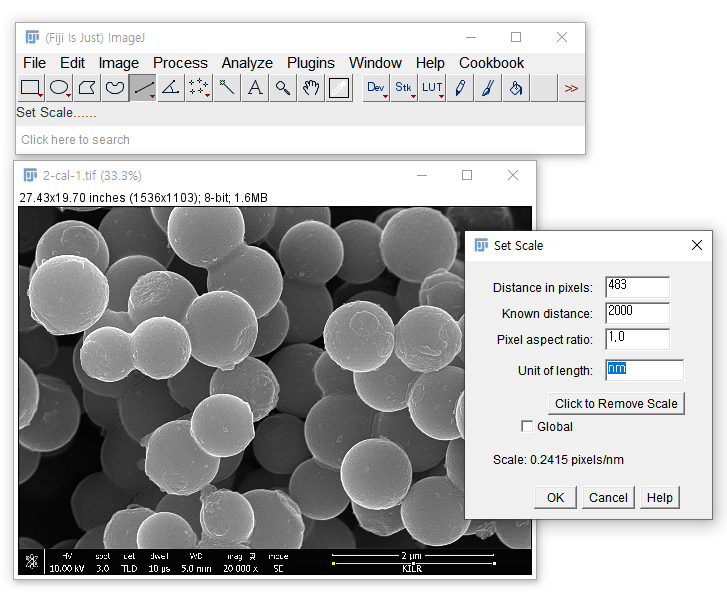Select the Text tool
This screenshot has height=604, width=727.
point(255,88)
